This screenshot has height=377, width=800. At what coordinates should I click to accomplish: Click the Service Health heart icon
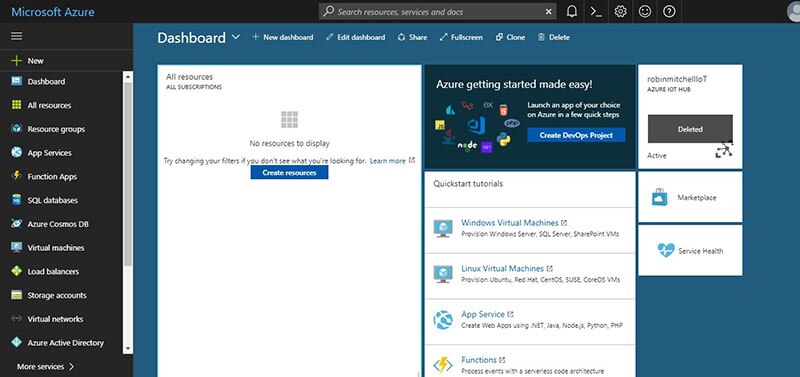[666, 250]
